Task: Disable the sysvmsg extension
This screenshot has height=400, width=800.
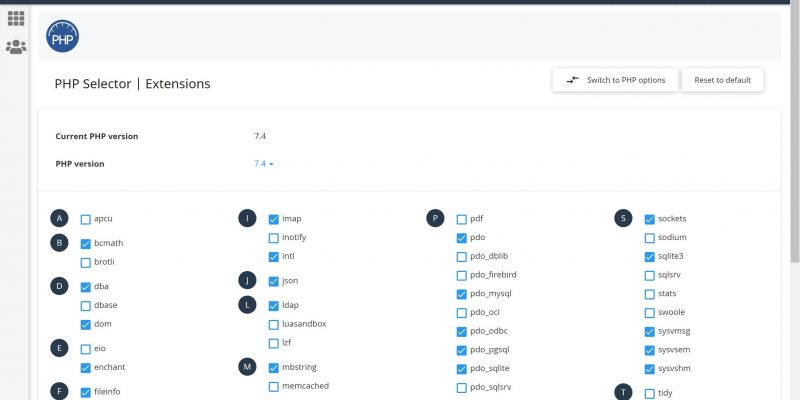Action: [649, 332]
